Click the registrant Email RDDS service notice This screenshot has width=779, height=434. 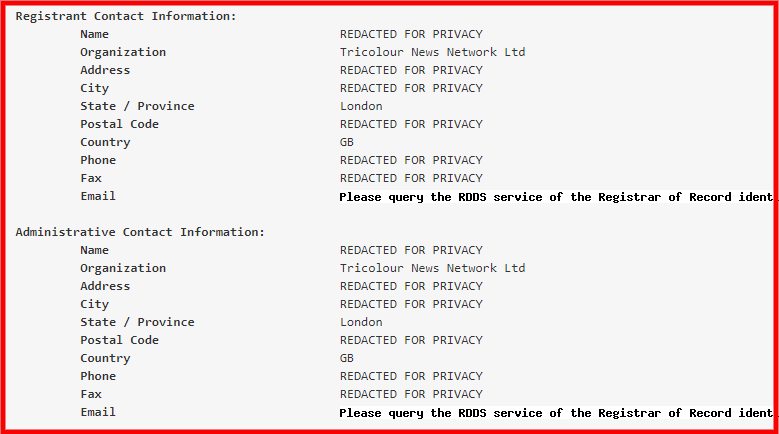pos(556,197)
